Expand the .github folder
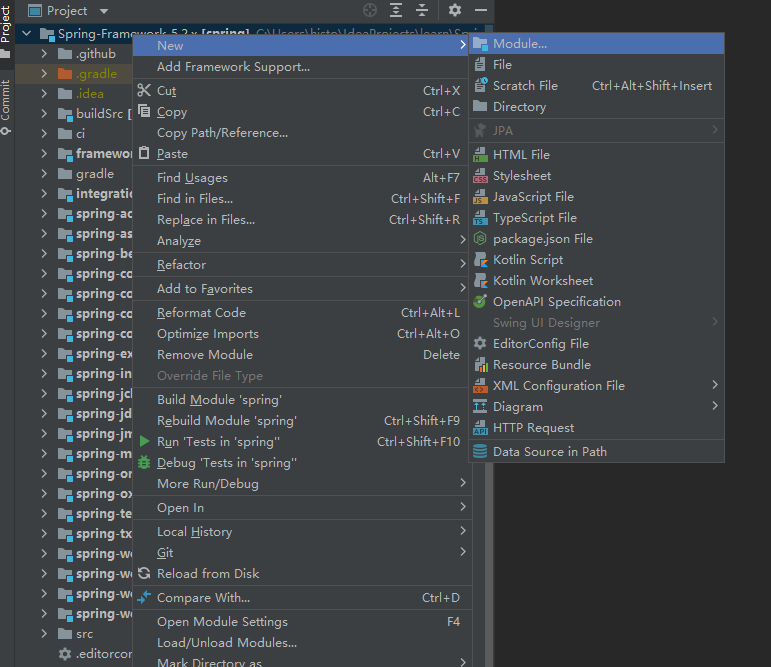This screenshot has width=771, height=667. click(x=44, y=53)
